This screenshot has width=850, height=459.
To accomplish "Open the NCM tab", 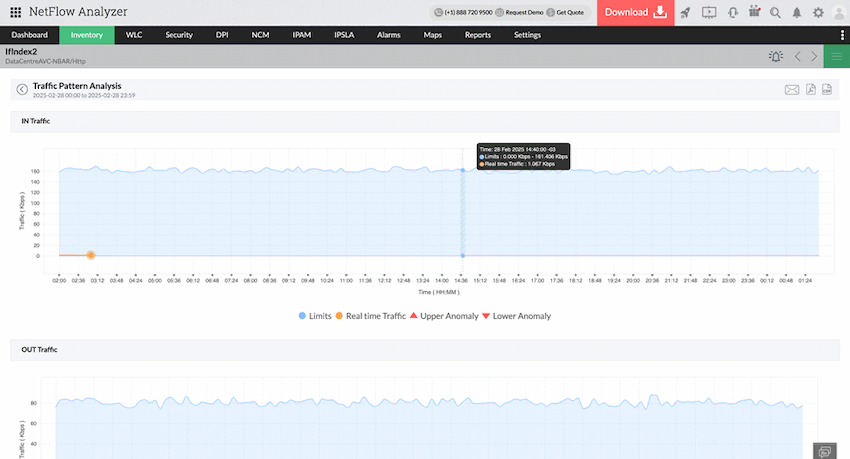I will tap(260, 35).
